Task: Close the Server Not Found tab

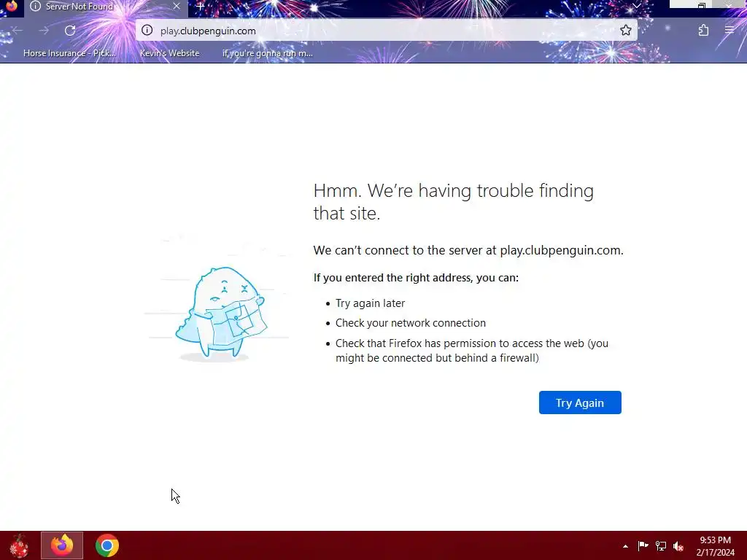Action: pos(177,6)
